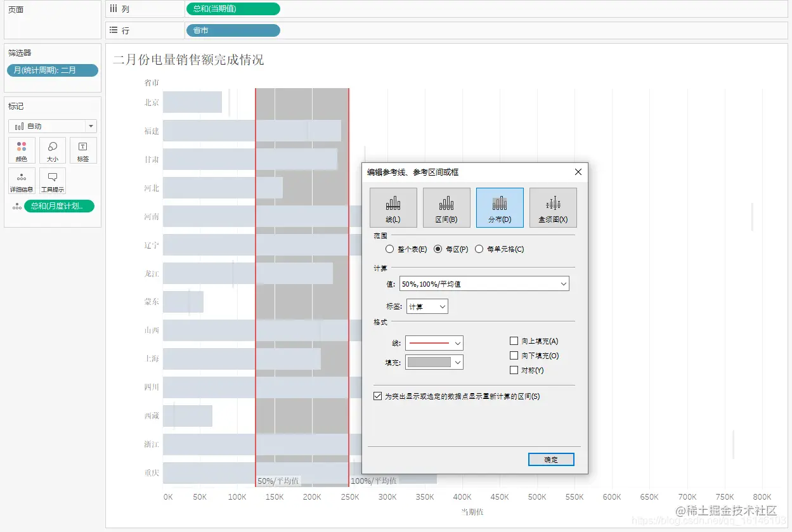Click the 浙江 row label
Viewport: 792px width, 532px height.
[x=152, y=444]
